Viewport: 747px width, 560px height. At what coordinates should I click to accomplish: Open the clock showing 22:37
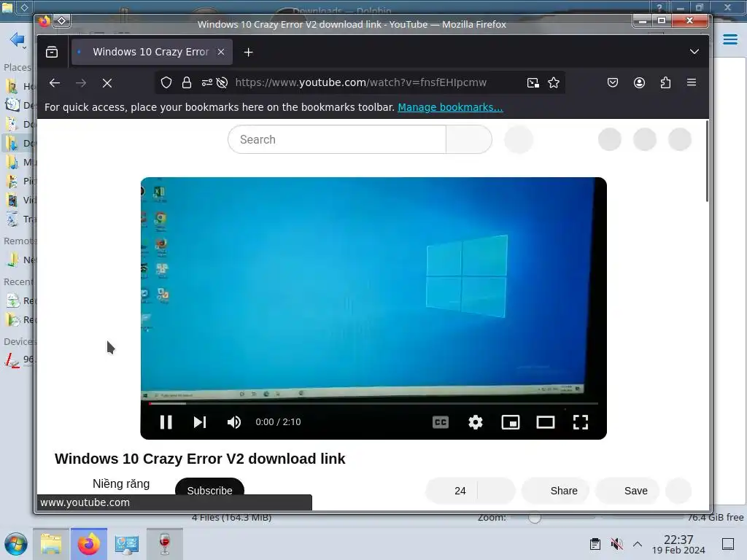(x=678, y=544)
